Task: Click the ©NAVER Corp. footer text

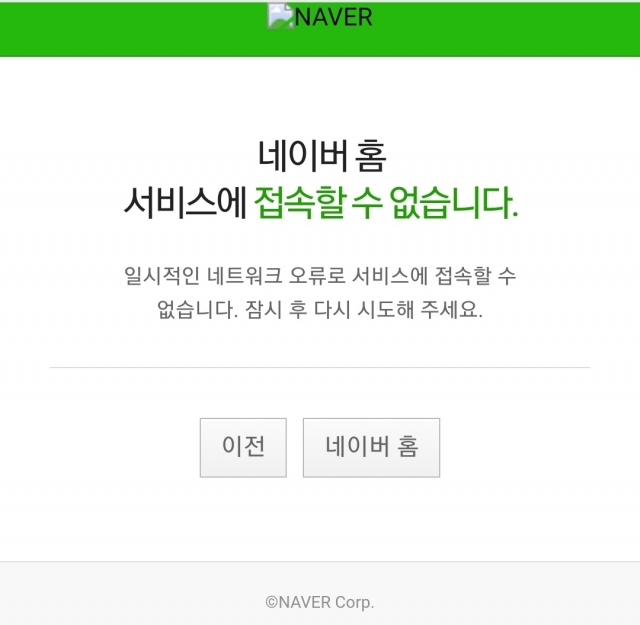Action: click(x=320, y=603)
